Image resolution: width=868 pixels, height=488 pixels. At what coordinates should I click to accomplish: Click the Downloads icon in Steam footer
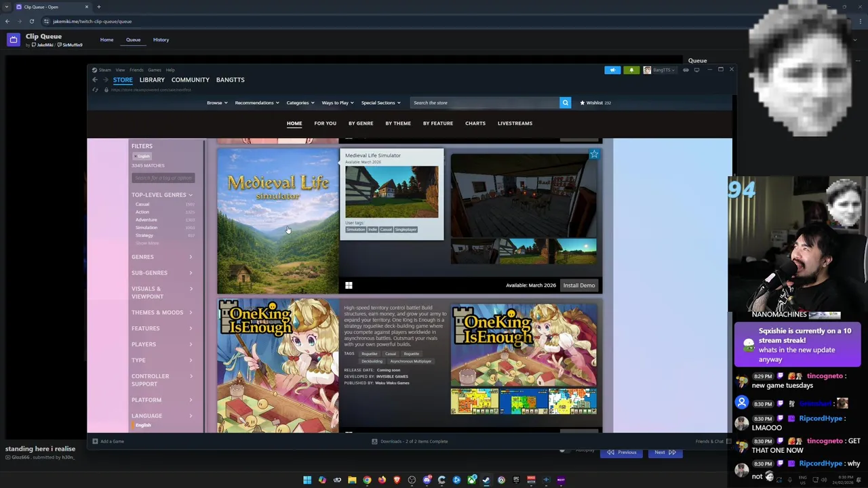pos(374,441)
